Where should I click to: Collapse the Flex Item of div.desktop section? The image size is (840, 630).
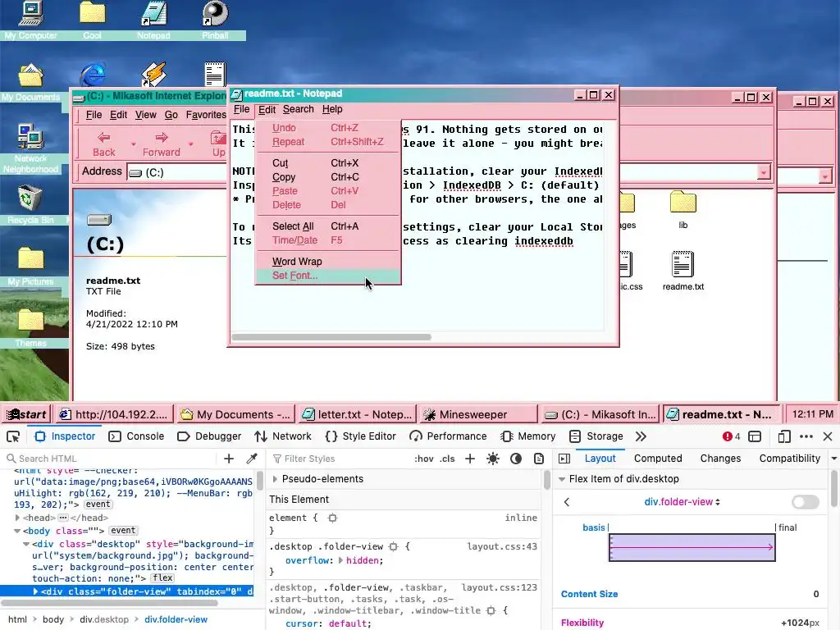coord(562,479)
